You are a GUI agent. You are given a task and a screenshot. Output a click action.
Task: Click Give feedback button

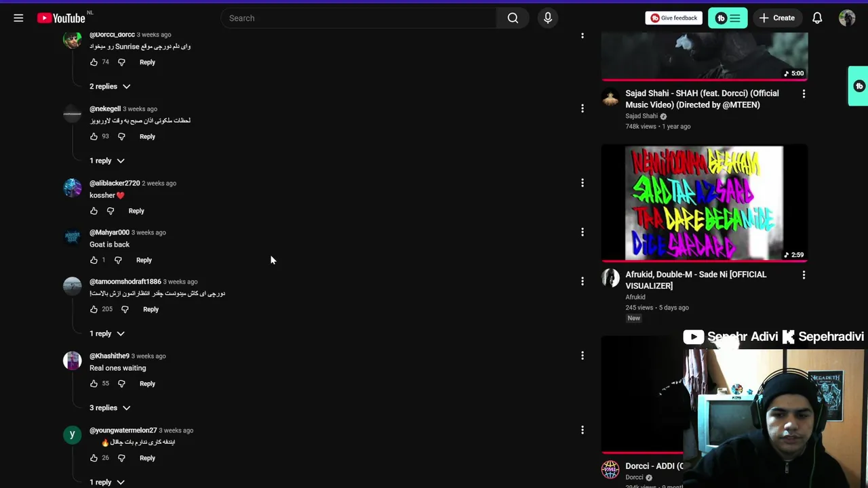(x=673, y=18)
